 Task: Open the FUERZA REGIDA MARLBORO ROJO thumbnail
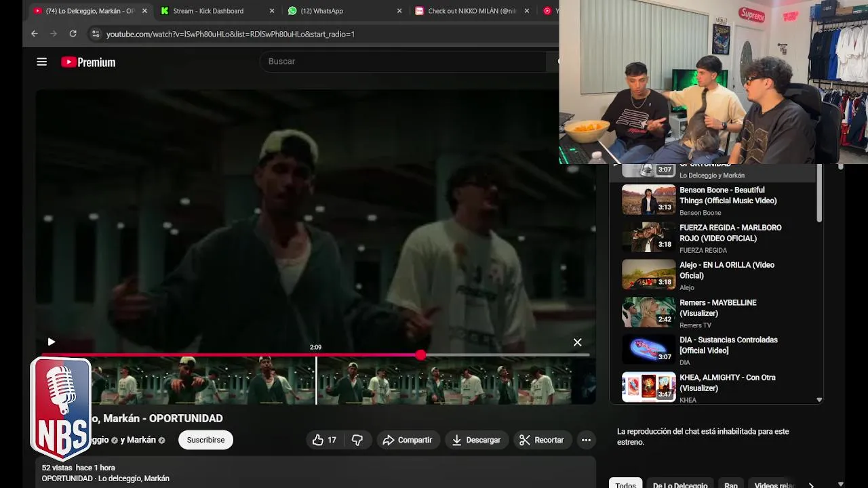649,237
